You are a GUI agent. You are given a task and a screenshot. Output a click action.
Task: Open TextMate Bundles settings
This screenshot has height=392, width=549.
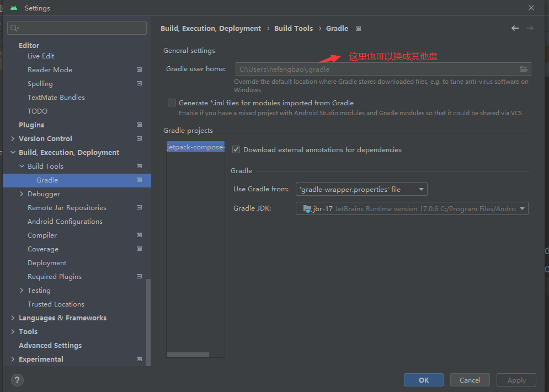tap(56, 97)
